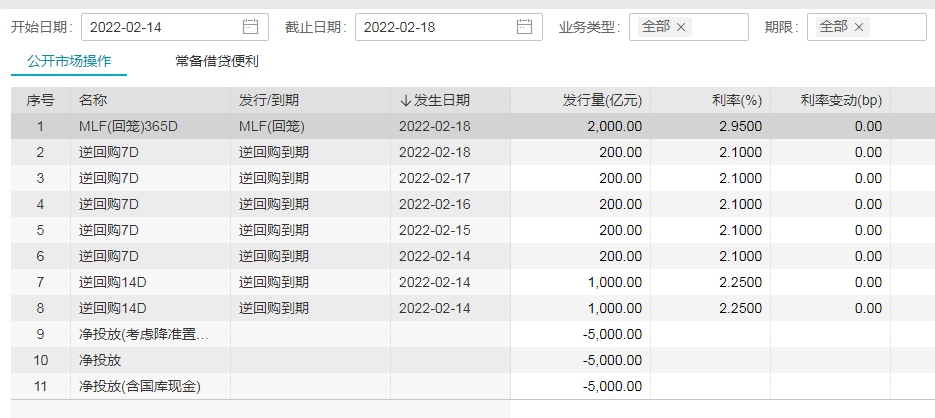The height and width of the screenshot is (418, 935).
Task: Click the 发行/到期 column header
Action: [x=269, y=100]
